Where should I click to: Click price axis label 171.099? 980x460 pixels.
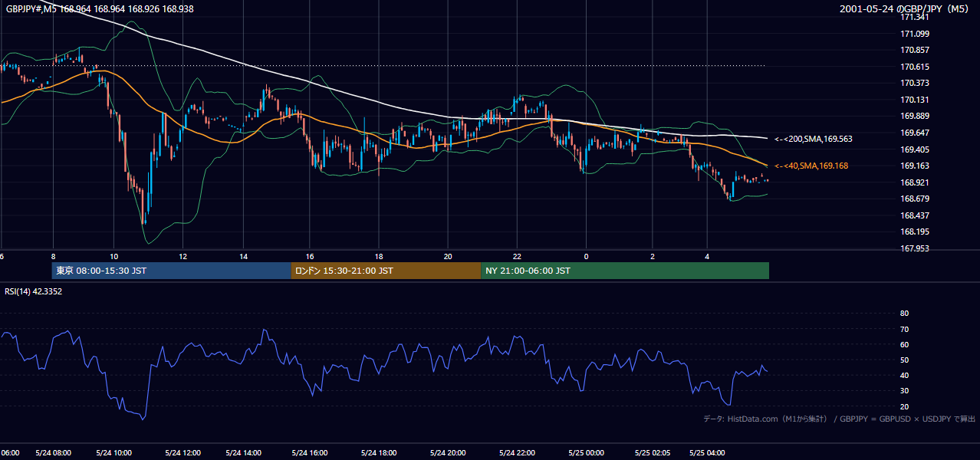pos(915,34)
